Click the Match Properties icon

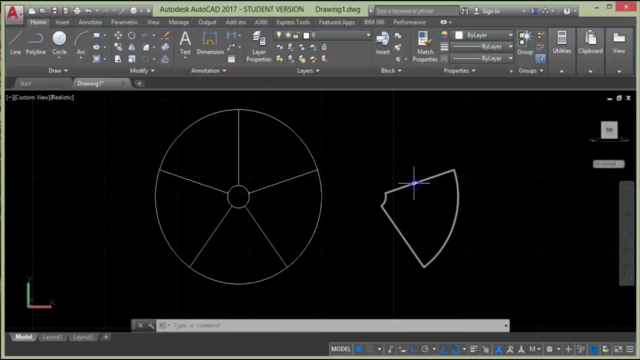click(425, 46)
